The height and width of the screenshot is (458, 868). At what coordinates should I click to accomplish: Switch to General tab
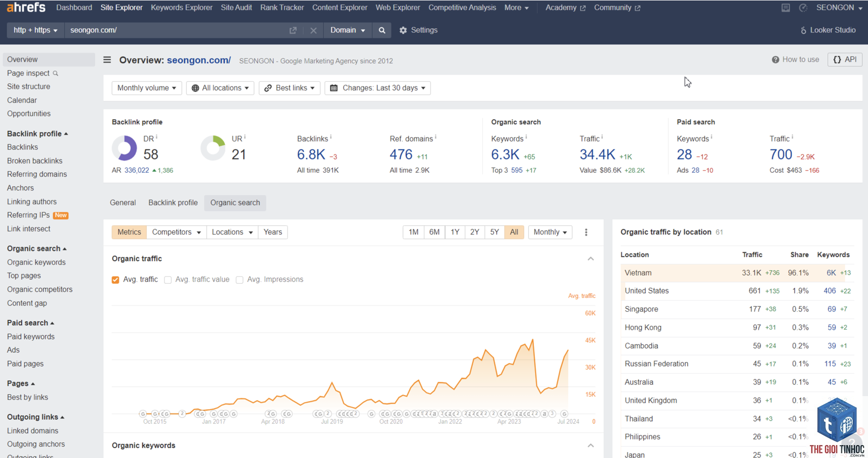point(123,203)
